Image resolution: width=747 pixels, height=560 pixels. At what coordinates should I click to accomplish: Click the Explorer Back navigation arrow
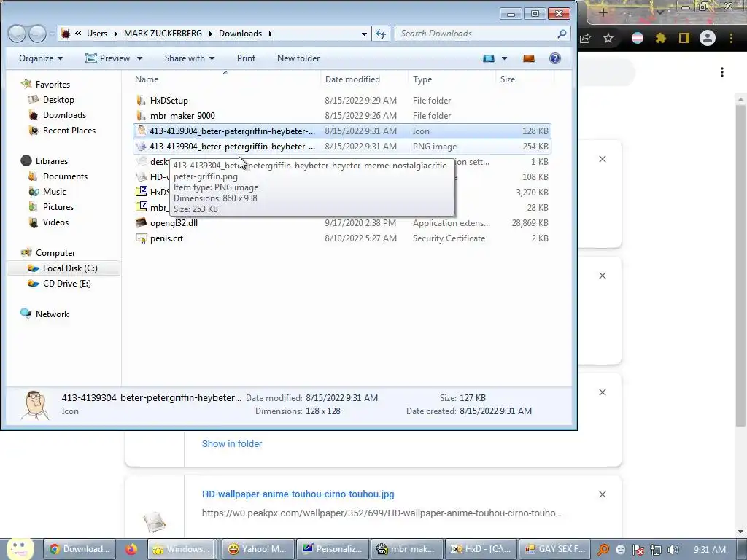click(18, 34)
